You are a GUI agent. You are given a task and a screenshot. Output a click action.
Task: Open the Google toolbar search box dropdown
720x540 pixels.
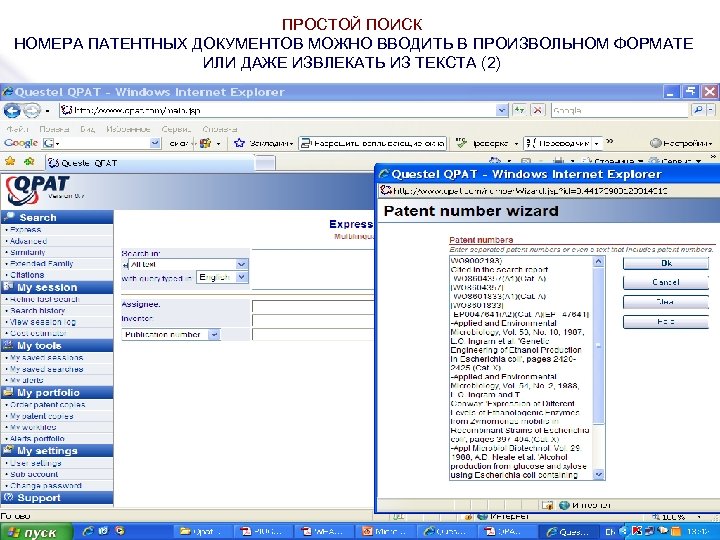tap(156, 143)
